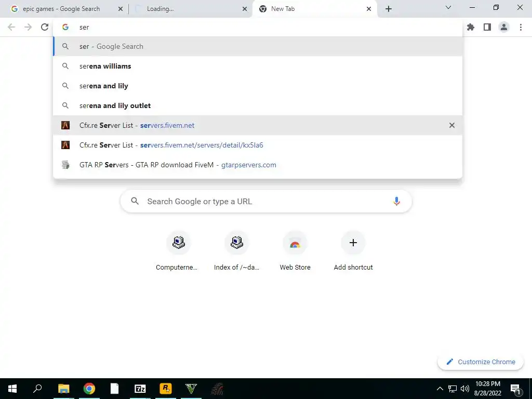Open the Rockstar Games Launcher taskbar icon
This screenshot has width=532, height=399.
(166, 389)
